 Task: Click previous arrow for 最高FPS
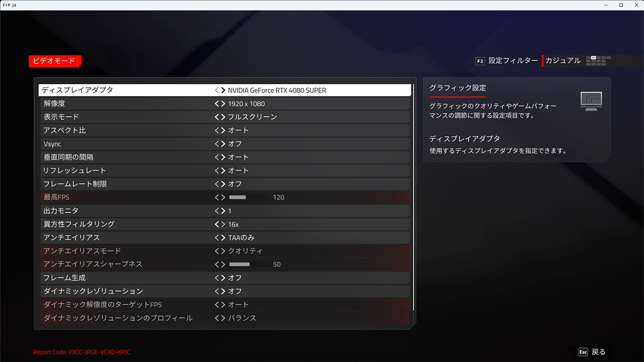click(217, 198)
